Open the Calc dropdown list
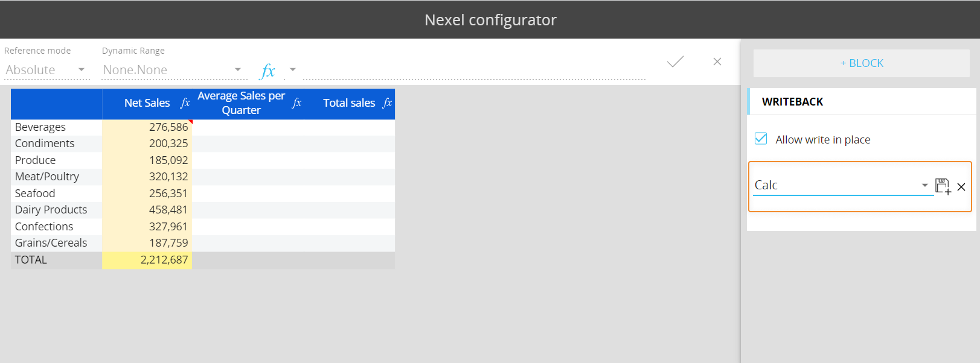This screenshot has width=980, height=363. [x=924, y=185]
